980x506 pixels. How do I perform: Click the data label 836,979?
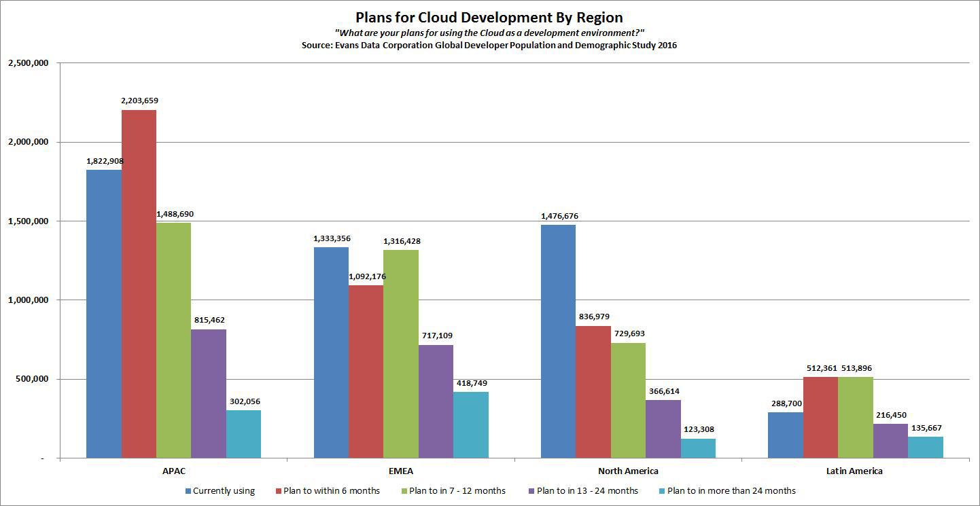[x=593, y=317]
